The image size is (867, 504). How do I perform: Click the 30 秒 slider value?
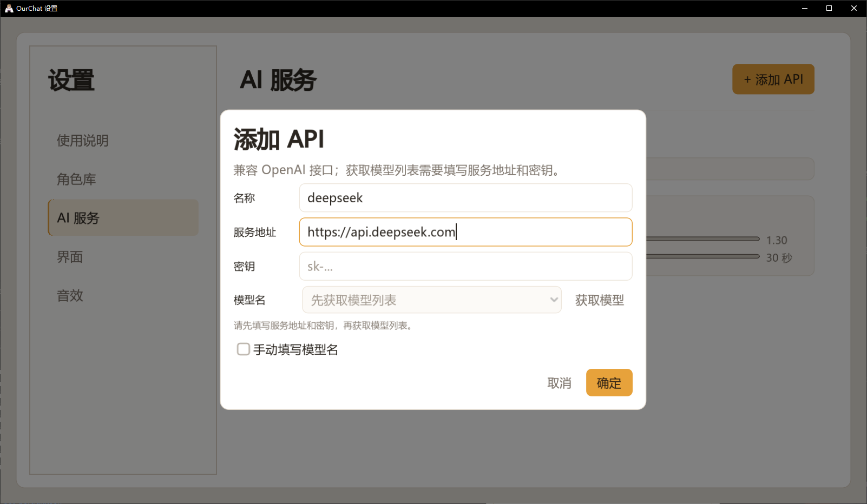(779, 258)
